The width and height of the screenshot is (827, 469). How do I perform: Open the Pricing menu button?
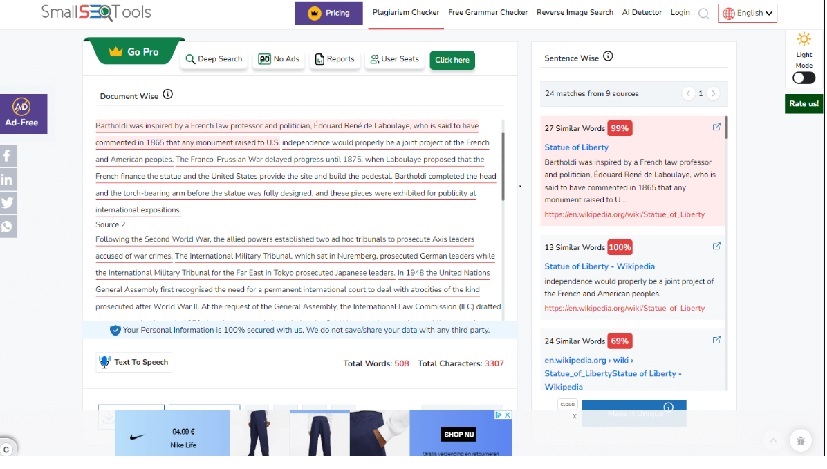click(329, 13)
